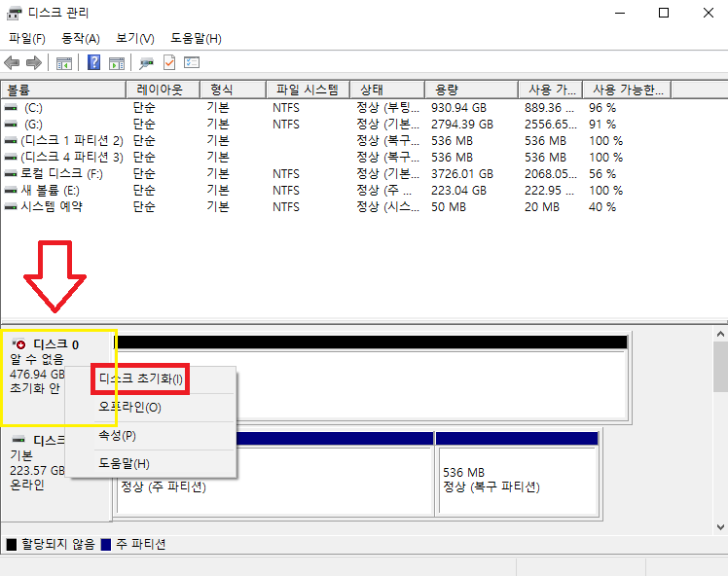728x576 pixels.
Task: Click the drive icon for (C:) volume
Action: [x=11, y=108]
